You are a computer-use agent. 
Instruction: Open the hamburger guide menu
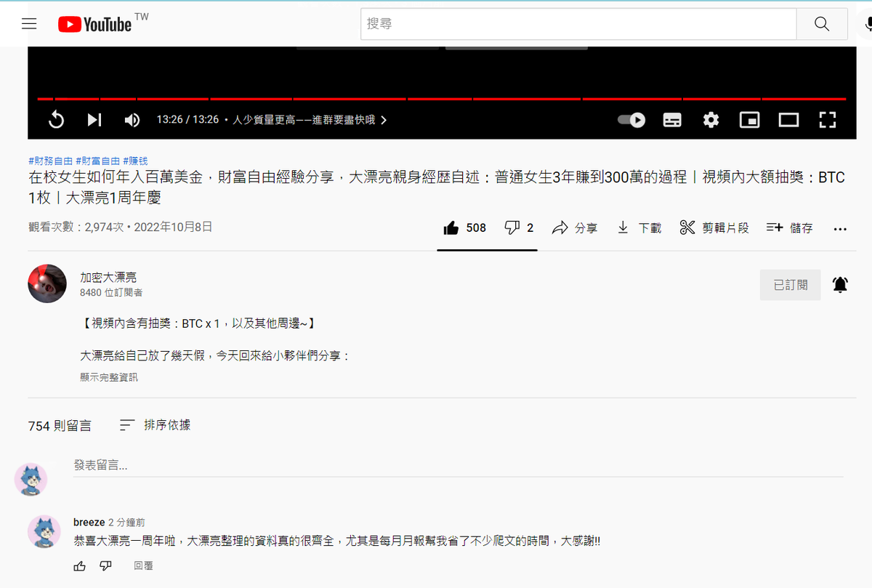29,24
